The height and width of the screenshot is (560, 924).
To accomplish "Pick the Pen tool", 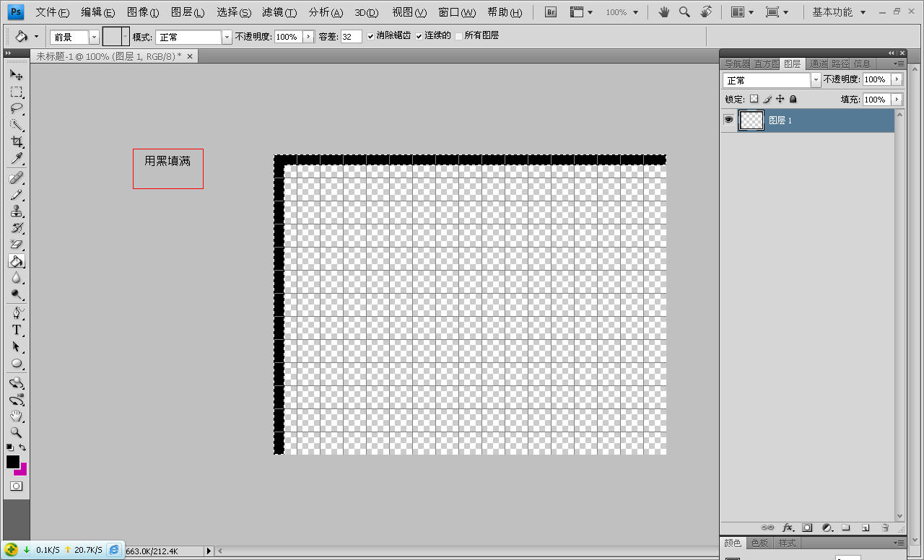I will 16,313.
